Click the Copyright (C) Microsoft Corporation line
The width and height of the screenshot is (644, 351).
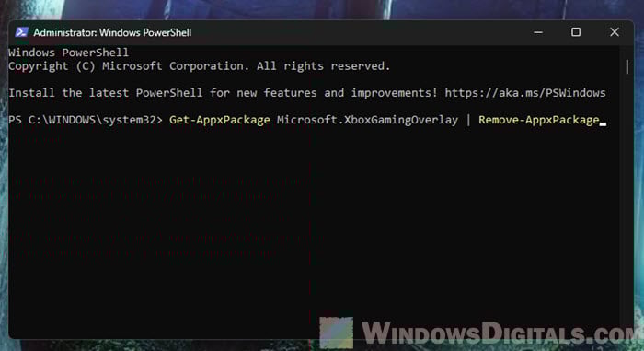(200, 66)
